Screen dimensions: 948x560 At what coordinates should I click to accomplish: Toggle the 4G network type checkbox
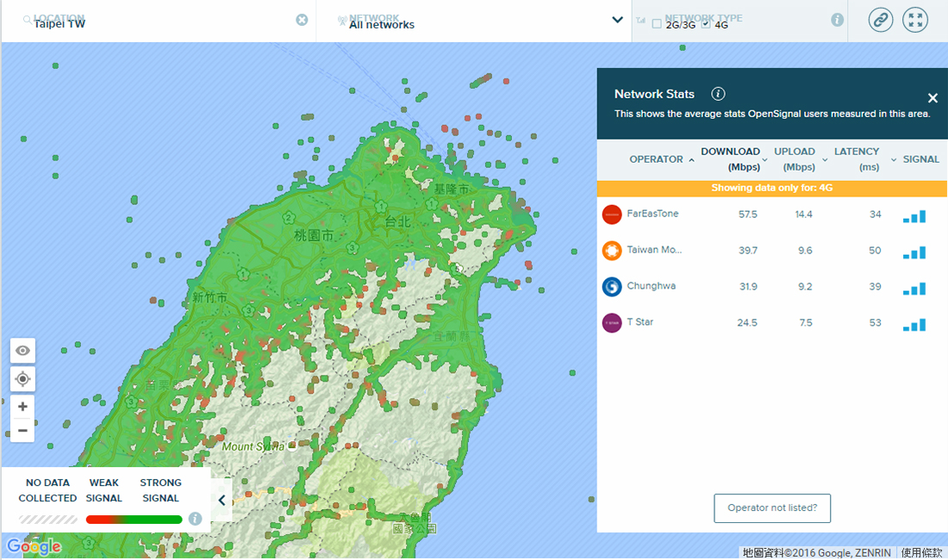706,24
